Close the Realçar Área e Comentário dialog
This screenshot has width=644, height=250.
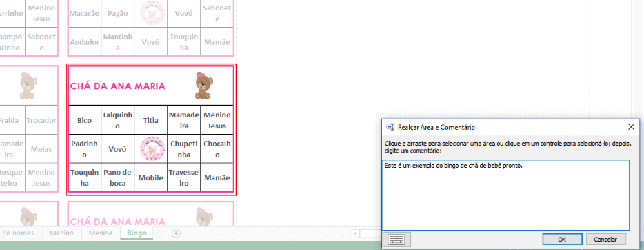[632, 127]
